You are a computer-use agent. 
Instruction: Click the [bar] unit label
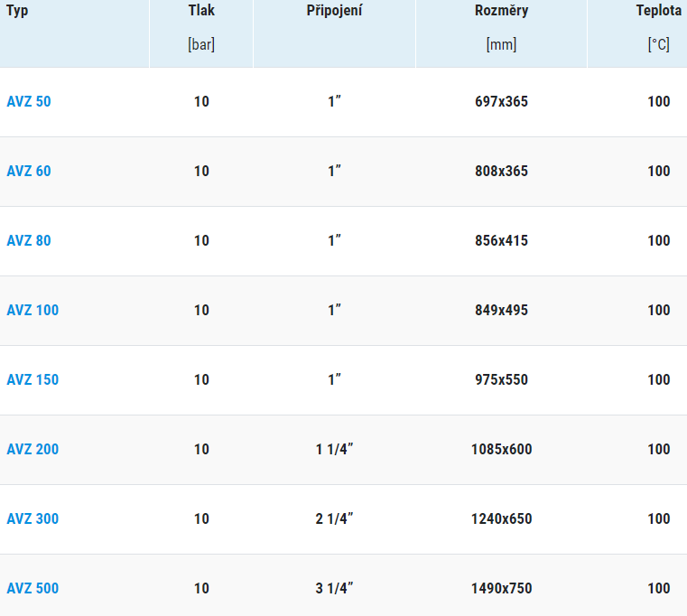pyautogui.click(x=201, y=45)
